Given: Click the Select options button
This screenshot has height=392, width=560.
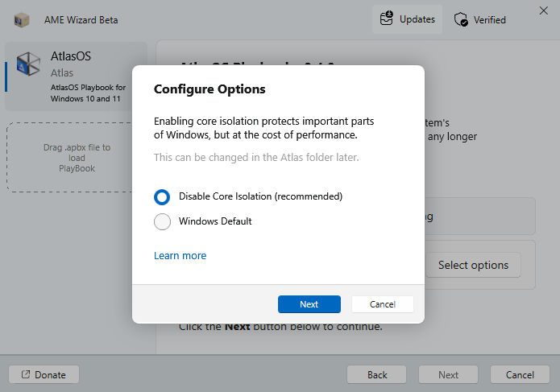Looking at the screenshot, I should (x=473, y=265).
